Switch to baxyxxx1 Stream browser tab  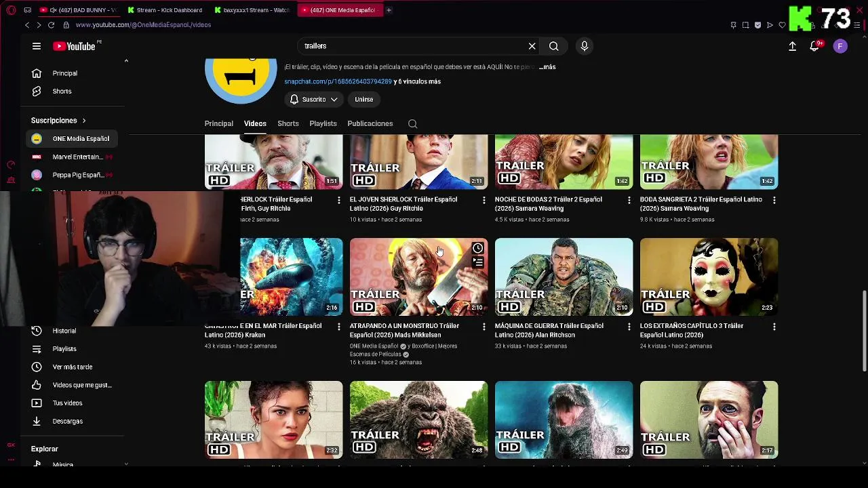tap(252, 10)
